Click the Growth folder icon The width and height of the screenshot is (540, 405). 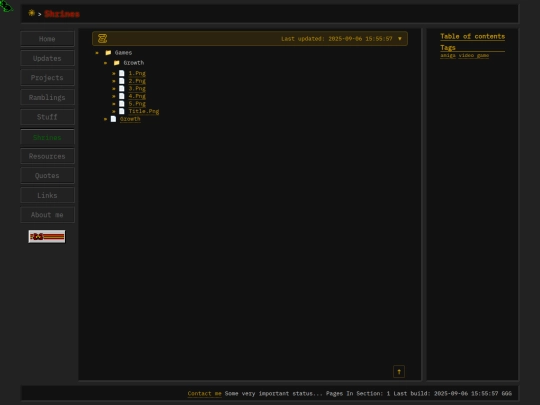point(117,63)
